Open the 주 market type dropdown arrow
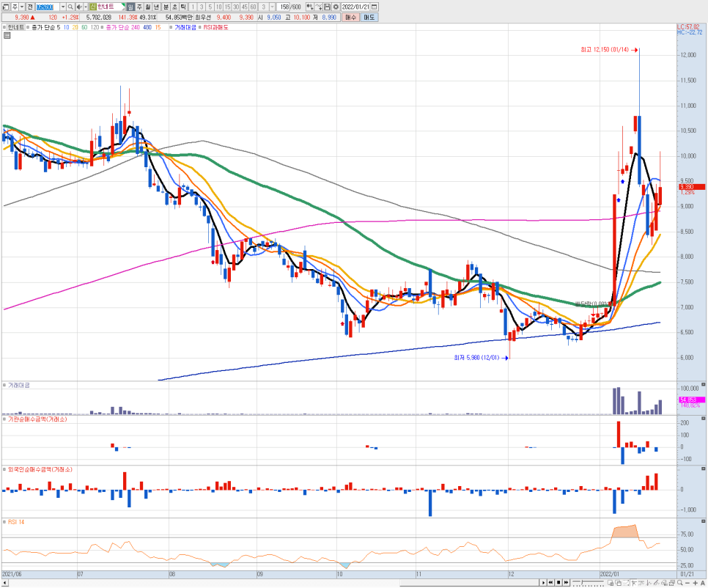 22,7
